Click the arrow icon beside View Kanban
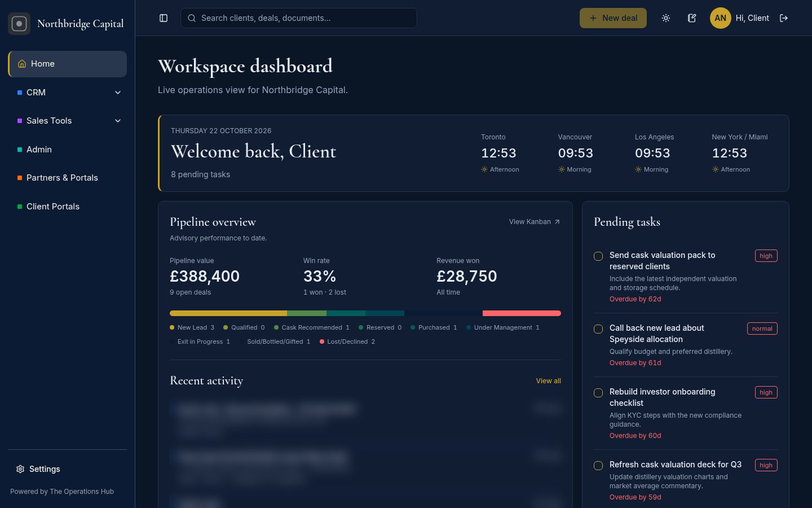The image size is (812, 508). [x=557, y=222]
